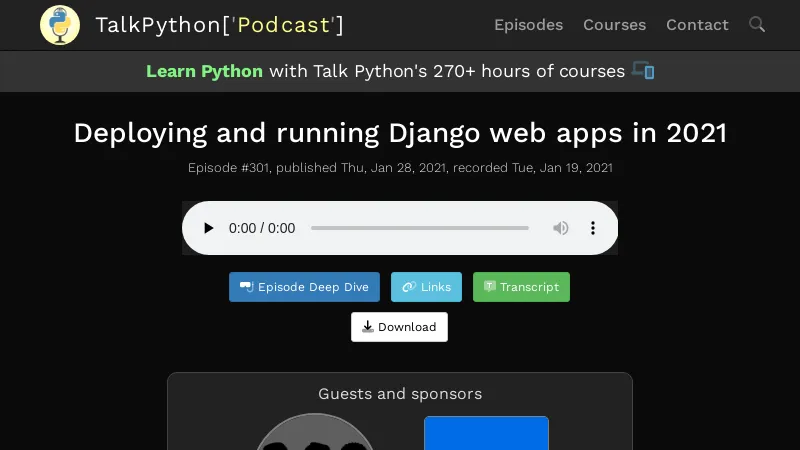Show the episode Links

pos(426,287)
